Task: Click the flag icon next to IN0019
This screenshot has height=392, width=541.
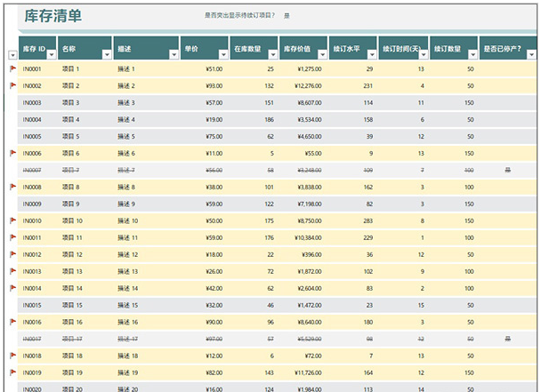Action: pos(12,372)
